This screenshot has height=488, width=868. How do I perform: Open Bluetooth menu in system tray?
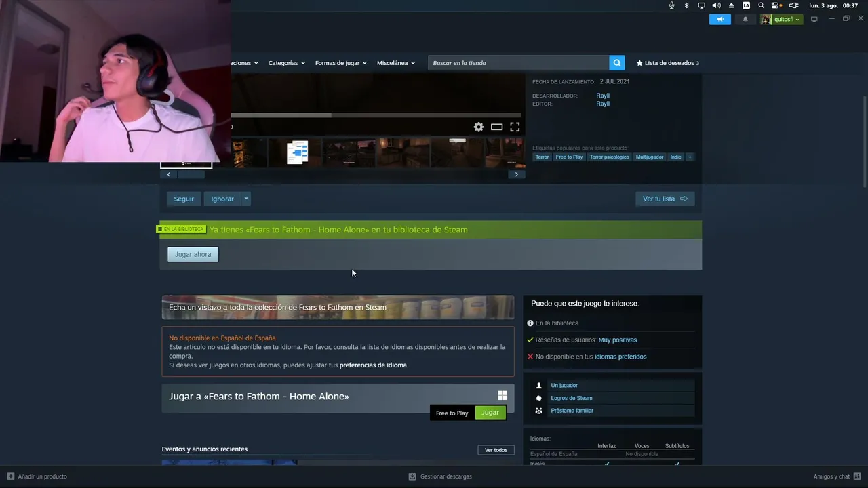686,5
